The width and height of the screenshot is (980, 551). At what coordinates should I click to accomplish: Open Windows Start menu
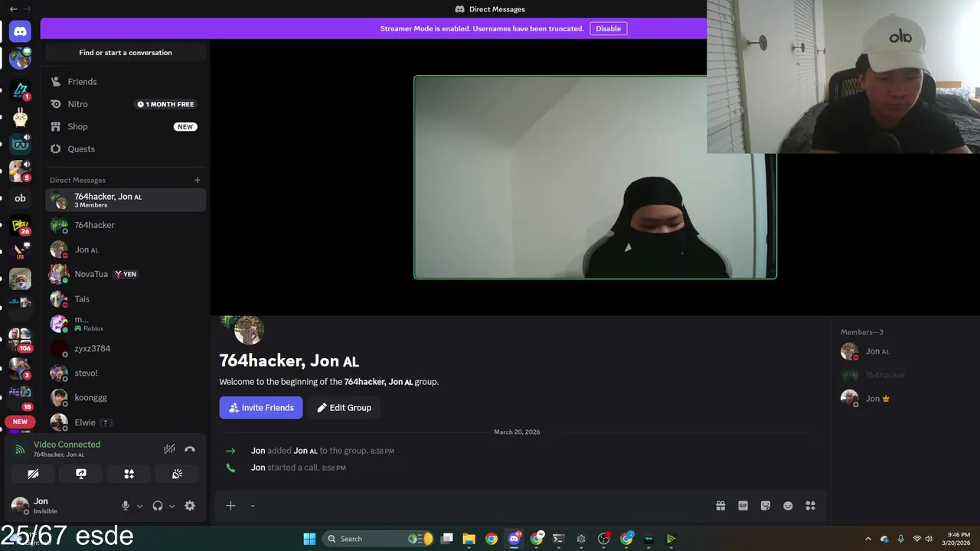pos(309,539)
